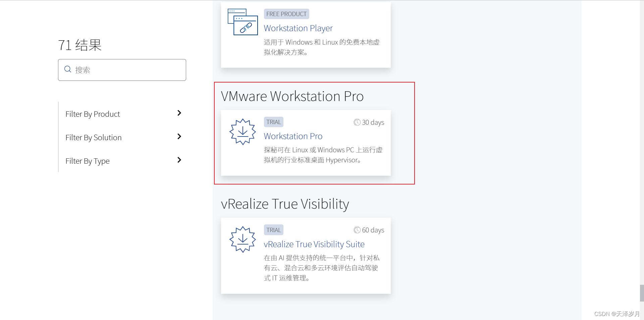
Task: Click the Workstation Pro download badge icon
Action: click(243, 132)
